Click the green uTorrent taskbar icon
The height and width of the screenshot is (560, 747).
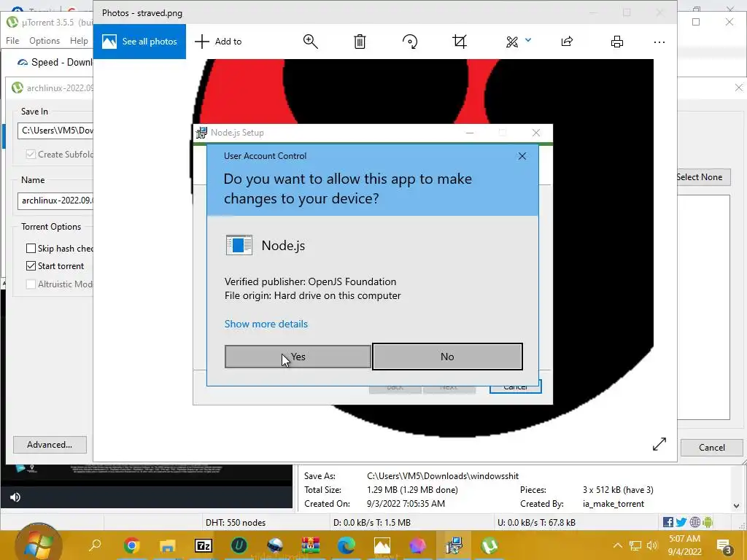489,545
